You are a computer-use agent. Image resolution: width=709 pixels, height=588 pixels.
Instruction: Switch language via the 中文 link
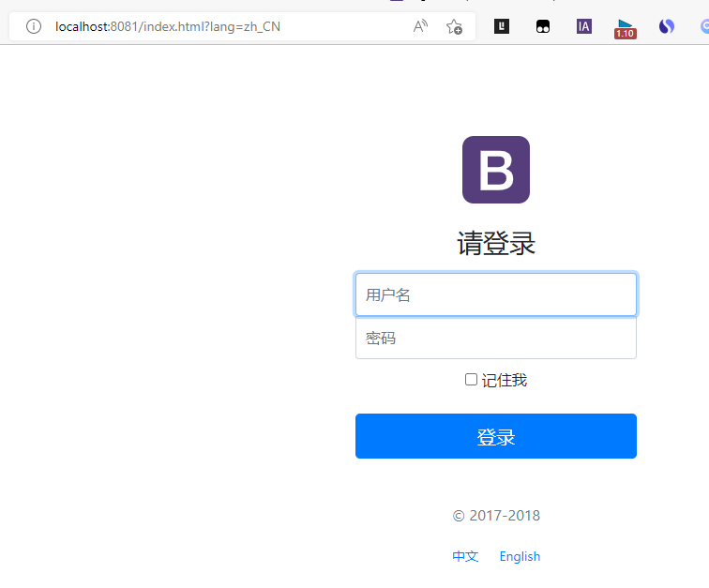465,556
